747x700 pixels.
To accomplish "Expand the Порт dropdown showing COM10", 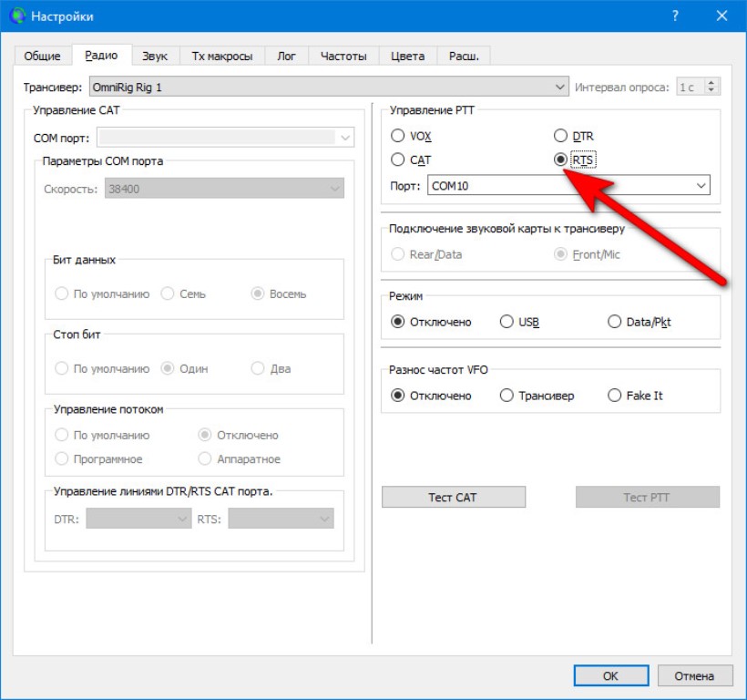I will (x=568, y=185).
